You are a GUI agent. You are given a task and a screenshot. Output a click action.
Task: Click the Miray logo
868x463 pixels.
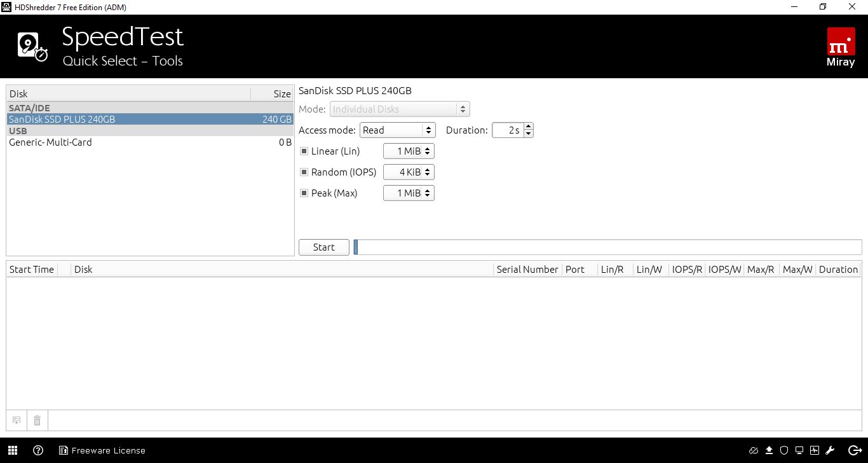point(841,48)
